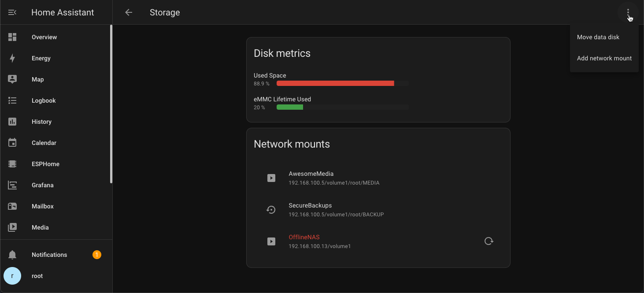Click the Used Space red progress bar
Viewport: 644px width, 293px height.
click(x=335, y=83)
